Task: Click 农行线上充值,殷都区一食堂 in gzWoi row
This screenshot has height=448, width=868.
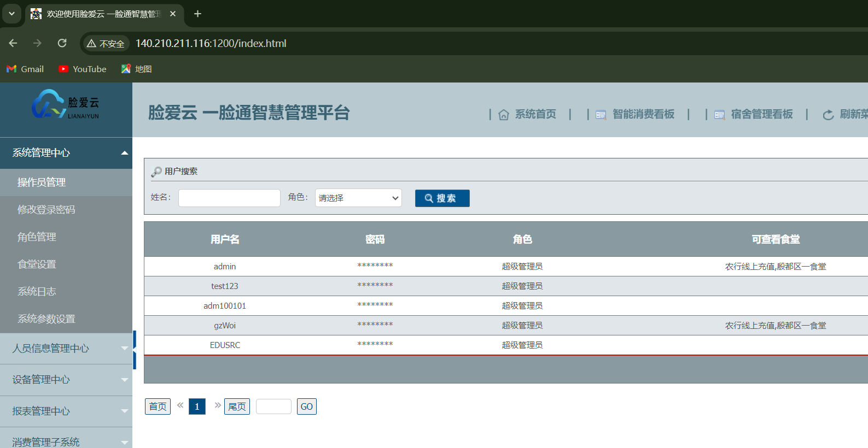Action: click(x=776, y=326)
